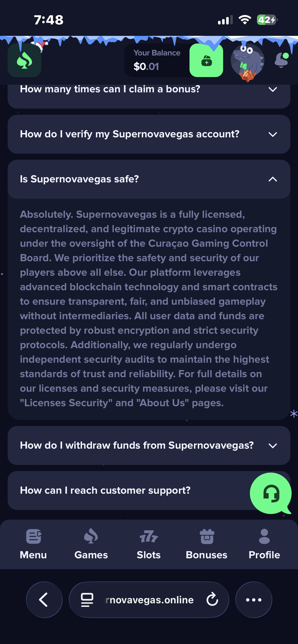
Task: Tap the novavegas.online address field
Action: click(150, 599)
